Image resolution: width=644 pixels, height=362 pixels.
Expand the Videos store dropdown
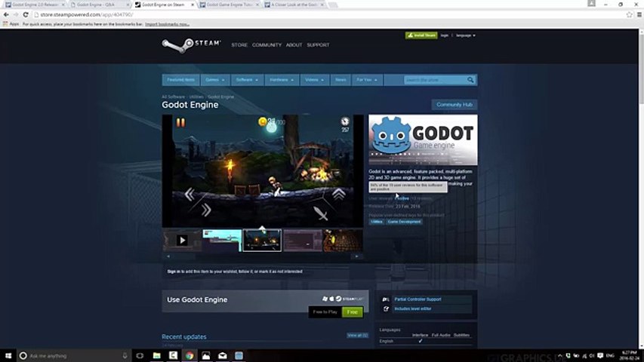(x=314, y=80)
